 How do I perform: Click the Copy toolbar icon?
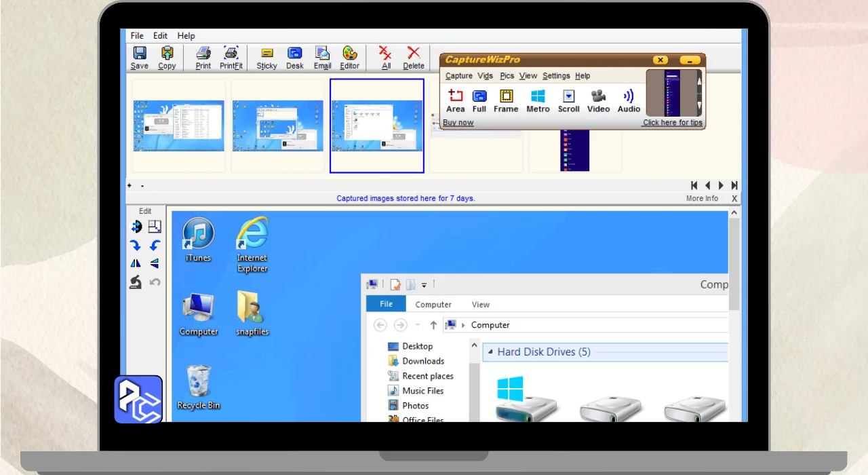[x=167, y=58]
